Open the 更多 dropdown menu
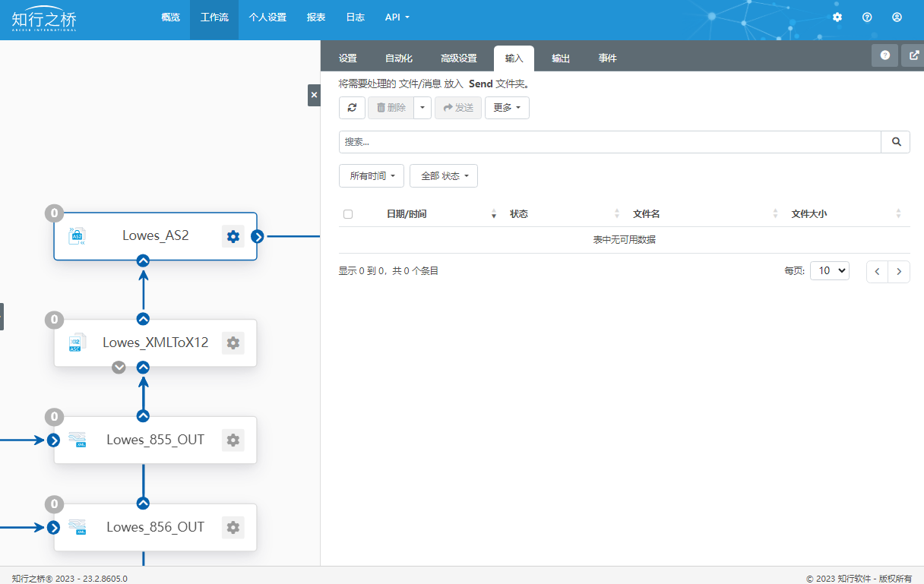 (x=507, y=108)
